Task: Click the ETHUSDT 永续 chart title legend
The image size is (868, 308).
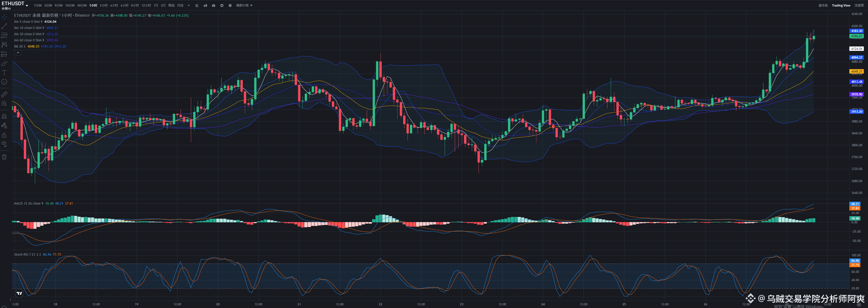Action: pyautogui.click(x=52, y=15)
